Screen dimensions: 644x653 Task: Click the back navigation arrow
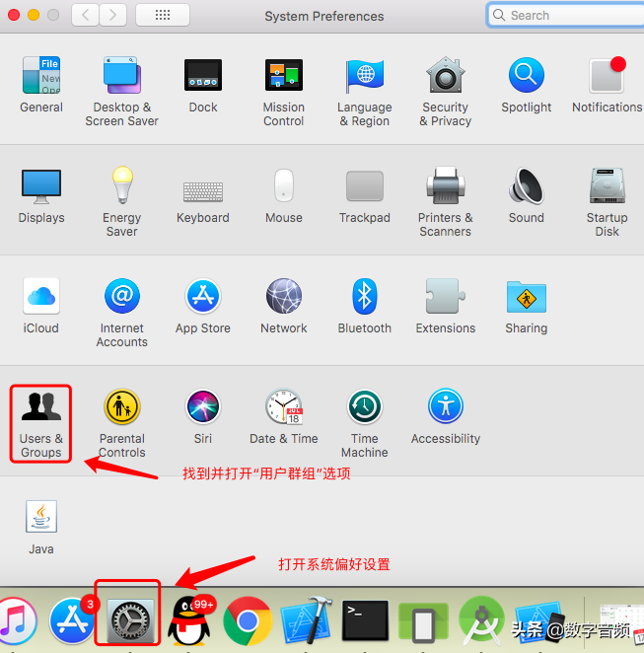tap(86, 16)
